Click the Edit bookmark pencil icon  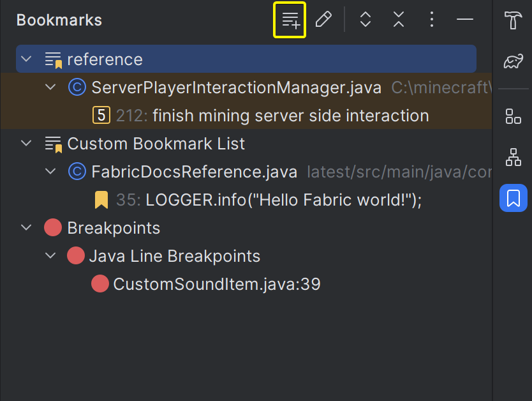pyautogui.click(x=323, y=20)
